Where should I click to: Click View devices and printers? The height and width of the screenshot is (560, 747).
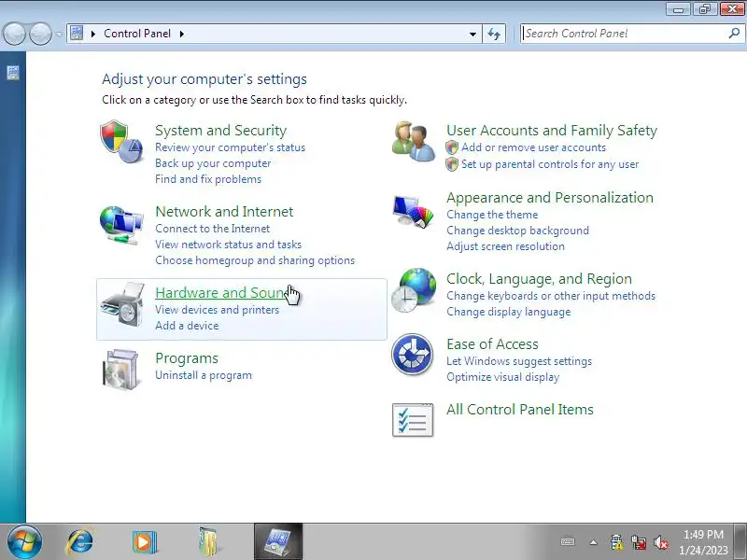[x=218, y=310]
